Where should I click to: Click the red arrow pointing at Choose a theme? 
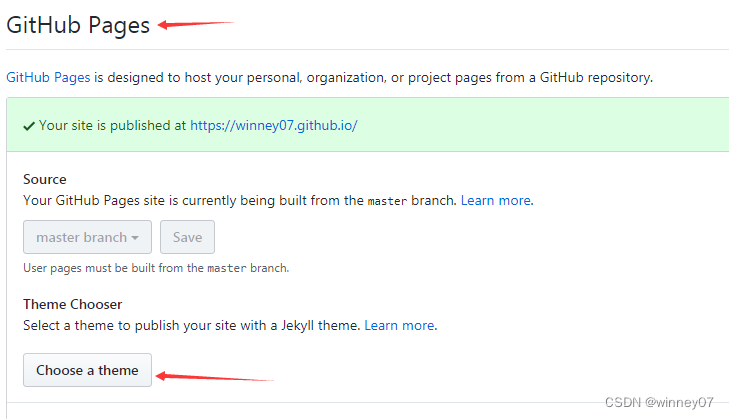pos(215,377)
